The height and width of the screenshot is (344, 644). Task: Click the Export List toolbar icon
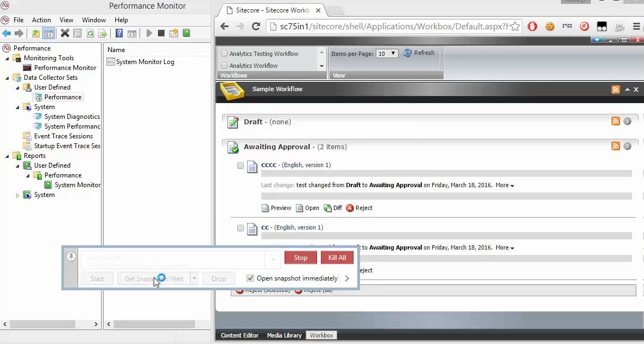103,33
